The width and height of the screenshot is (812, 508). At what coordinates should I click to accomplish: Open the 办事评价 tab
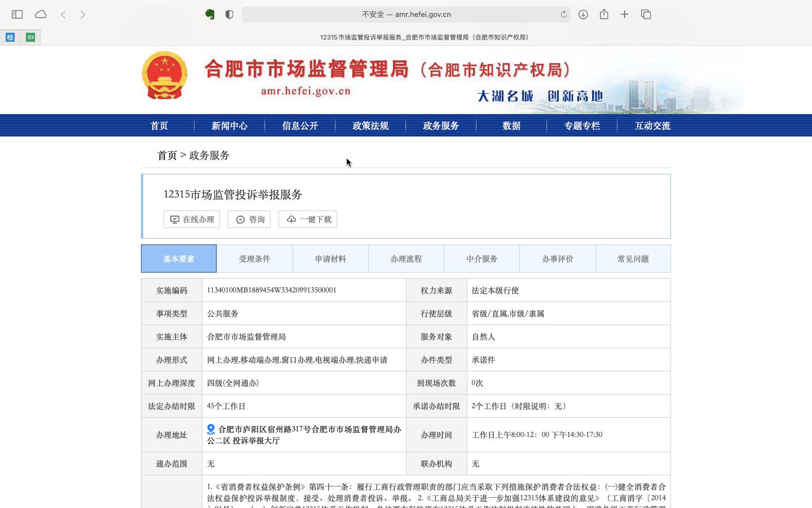click(x=557, y=259)
